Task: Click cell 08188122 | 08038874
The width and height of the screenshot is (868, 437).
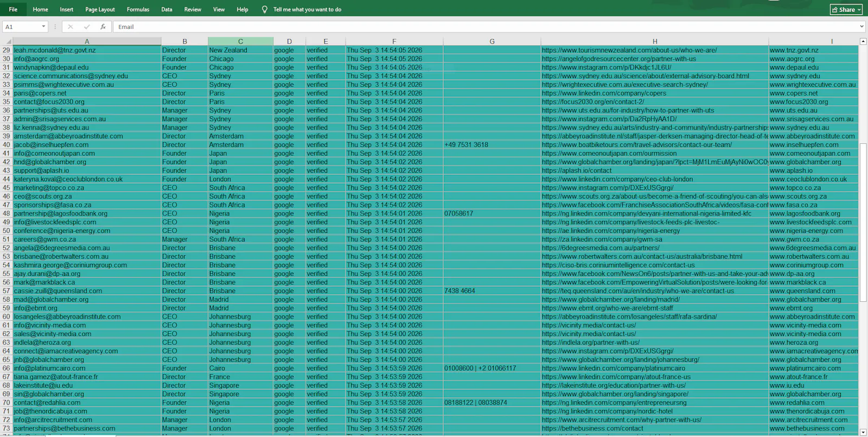Action: [x=492, y=402]
